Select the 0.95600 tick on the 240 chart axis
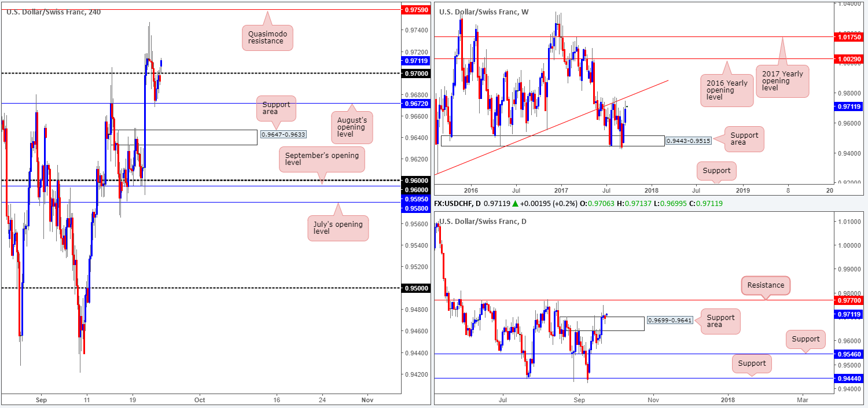The image size is (868, 408). (415, 224)
